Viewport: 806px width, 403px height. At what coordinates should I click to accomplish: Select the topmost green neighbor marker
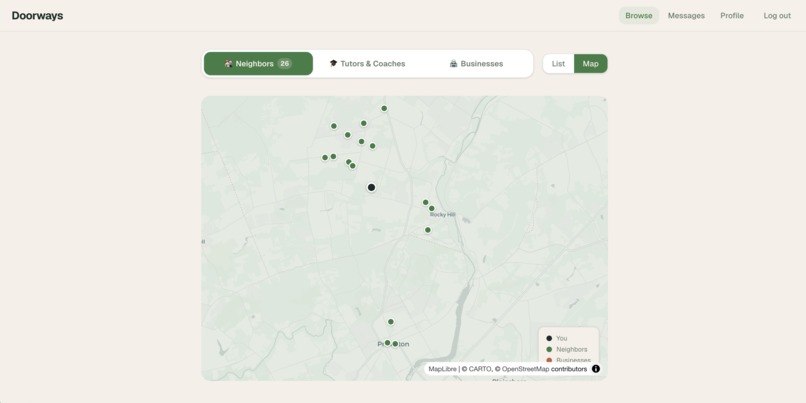(384, 108)
